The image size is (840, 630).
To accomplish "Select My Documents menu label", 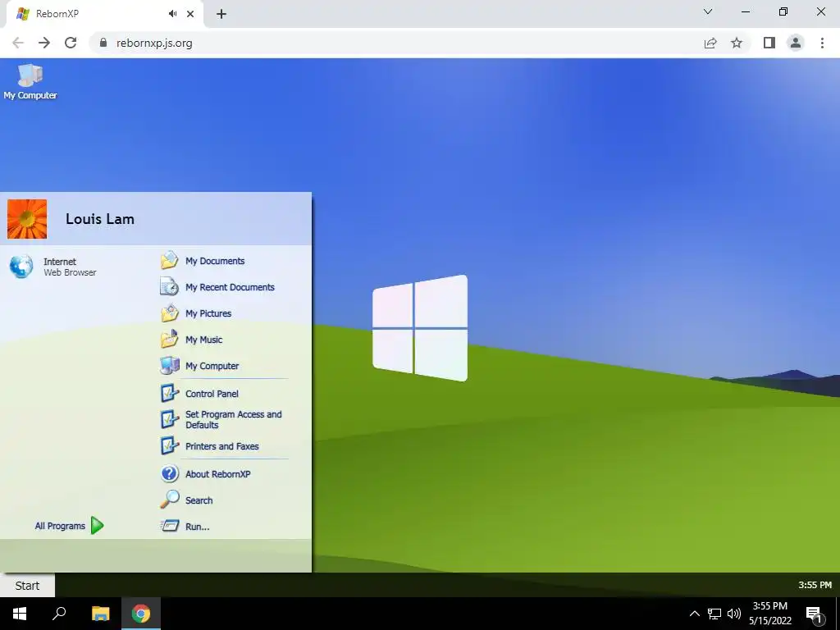I will [215, 261].
